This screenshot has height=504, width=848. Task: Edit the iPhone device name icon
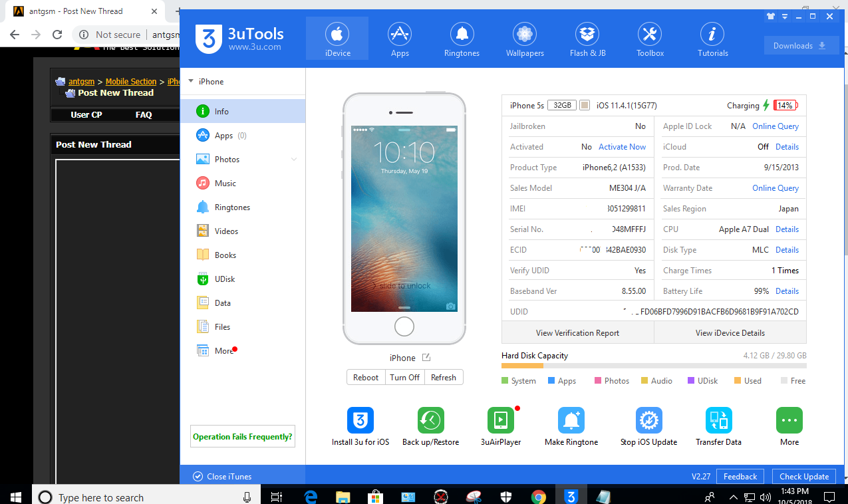426,358
